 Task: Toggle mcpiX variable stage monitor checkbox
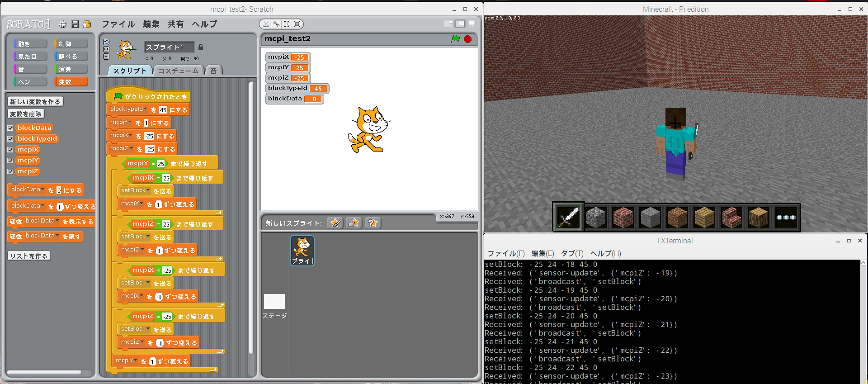(10, 150)
